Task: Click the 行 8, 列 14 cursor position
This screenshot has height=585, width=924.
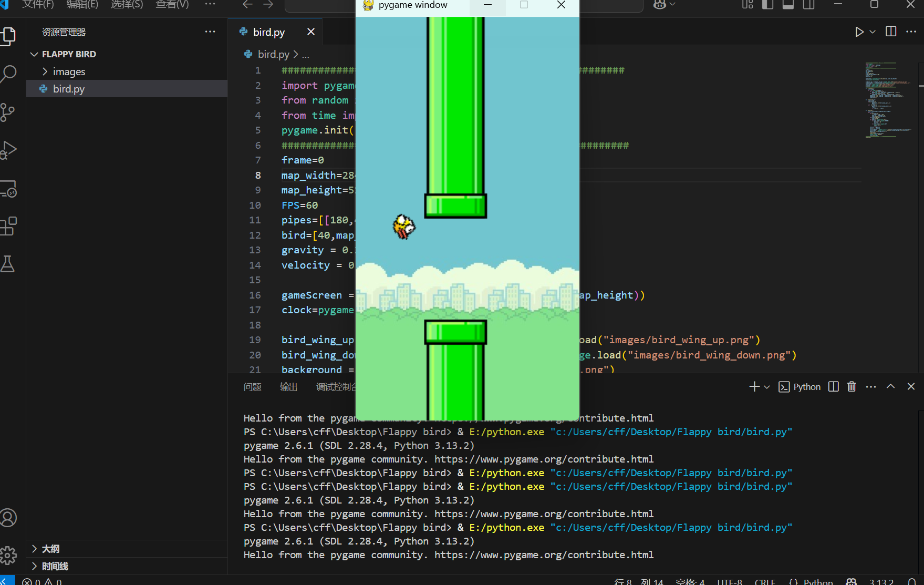Action: 639,581
